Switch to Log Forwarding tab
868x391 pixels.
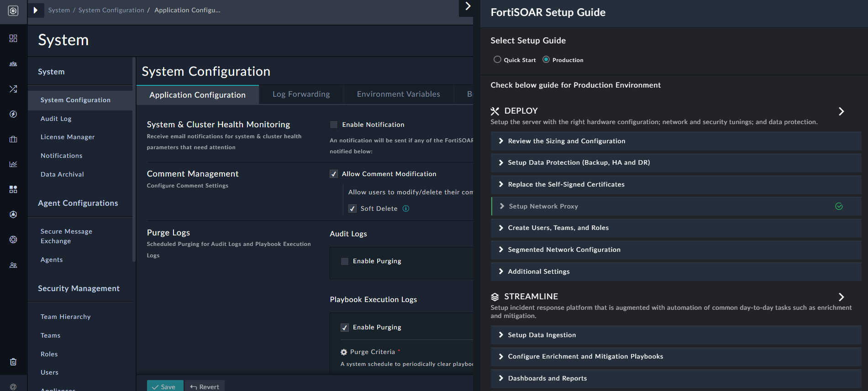[301, 94]
